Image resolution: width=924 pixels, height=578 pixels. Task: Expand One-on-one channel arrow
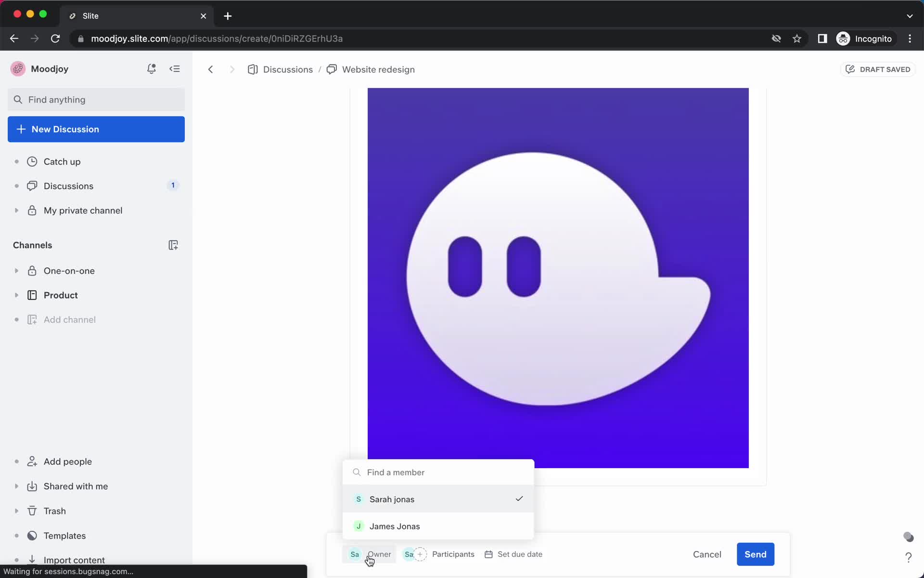(x=16, y=271)
